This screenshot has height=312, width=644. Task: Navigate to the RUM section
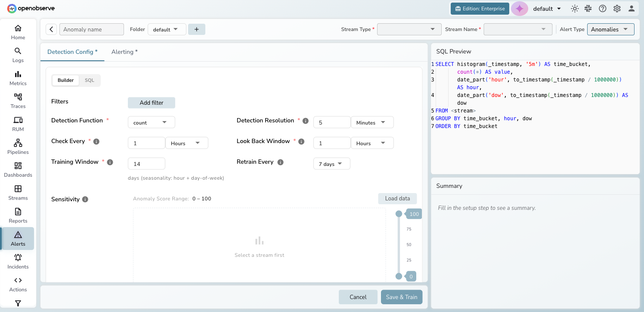point(18,124)
